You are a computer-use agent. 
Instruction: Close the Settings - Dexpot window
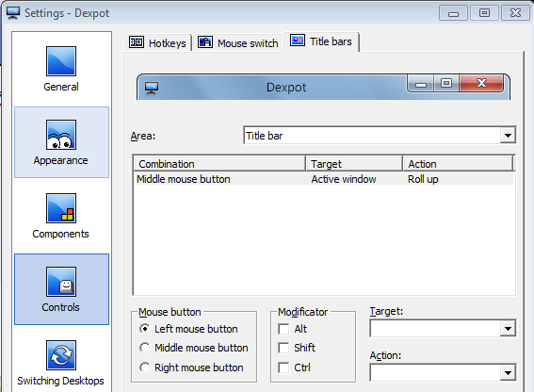(x=515, y=13)
